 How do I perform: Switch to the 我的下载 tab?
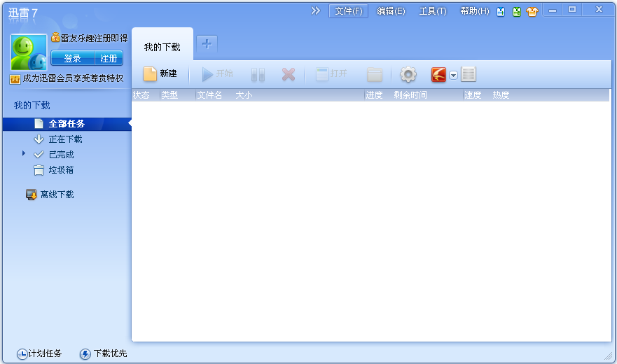click(x=162, y=47)
